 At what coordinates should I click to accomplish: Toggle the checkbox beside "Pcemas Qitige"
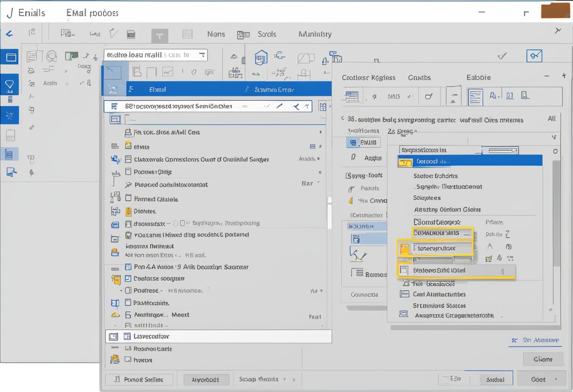pyautogui.click(x=128, y=172)
